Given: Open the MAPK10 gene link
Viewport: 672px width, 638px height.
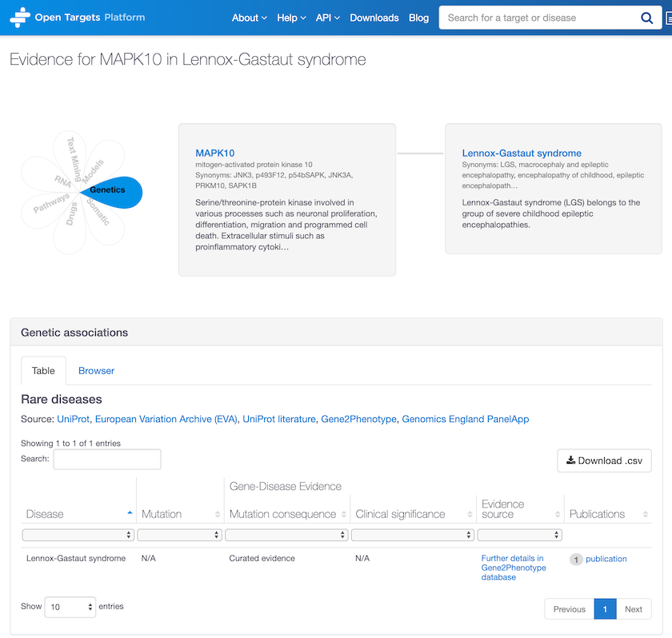Looking at the screenshot, I should coord(214,153).
